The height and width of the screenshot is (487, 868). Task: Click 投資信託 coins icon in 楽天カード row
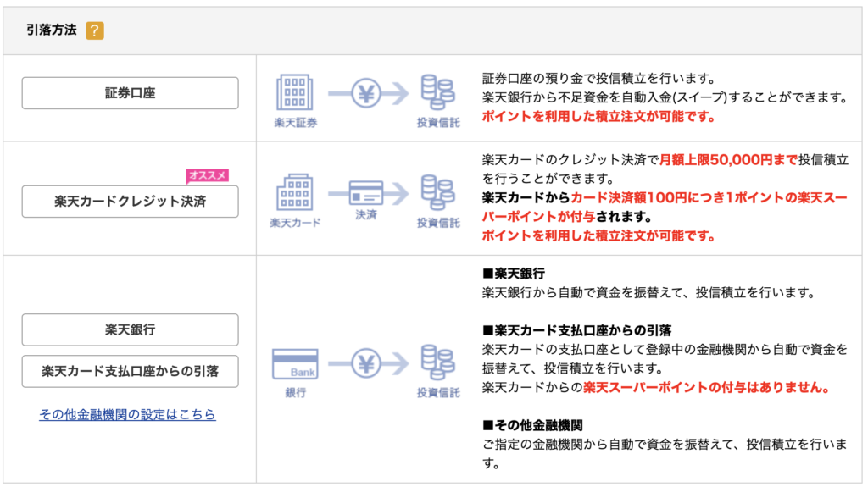(x=438, y=192)
